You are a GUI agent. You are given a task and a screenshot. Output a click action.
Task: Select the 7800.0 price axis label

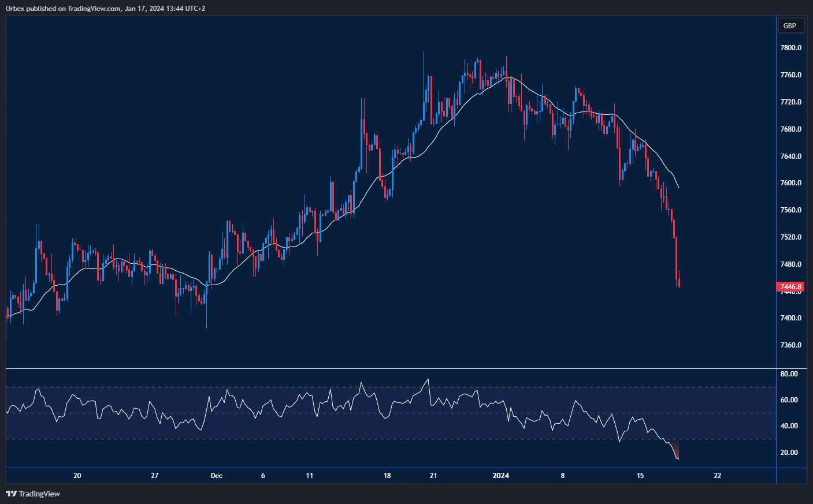click(x=790, y=48)
